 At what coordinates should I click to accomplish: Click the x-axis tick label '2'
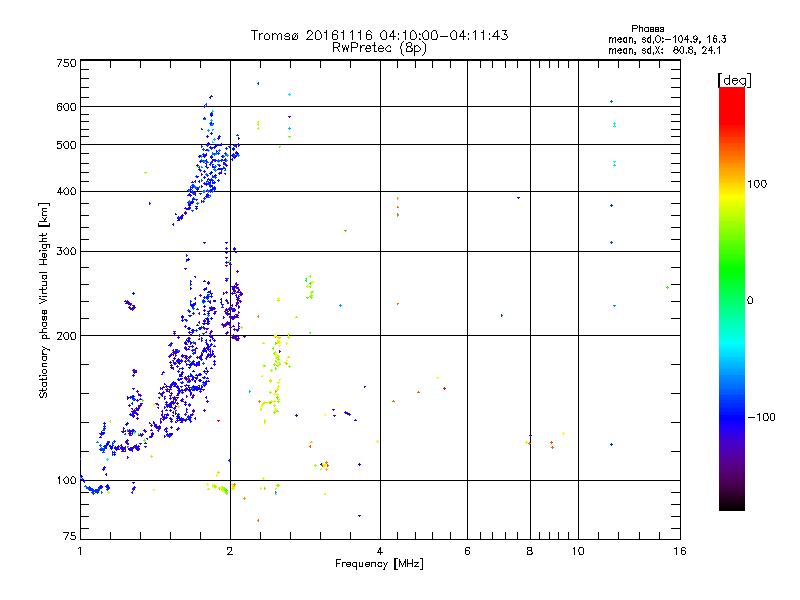[230, 551]
